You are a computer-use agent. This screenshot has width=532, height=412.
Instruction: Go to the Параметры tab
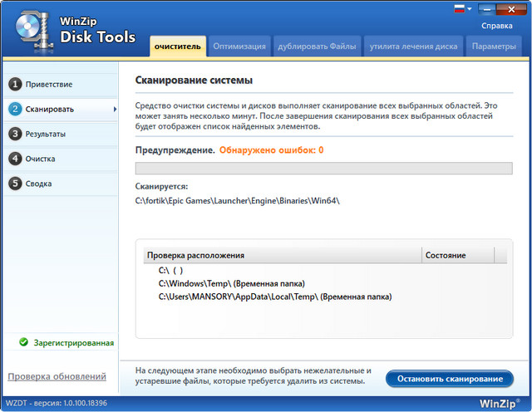pos(494,47)
